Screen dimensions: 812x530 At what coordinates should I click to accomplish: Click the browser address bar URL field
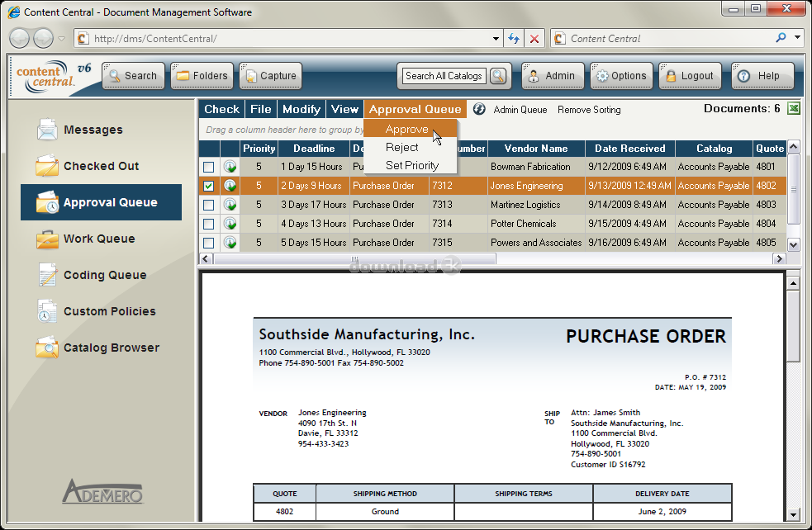(x=290, y=39)
